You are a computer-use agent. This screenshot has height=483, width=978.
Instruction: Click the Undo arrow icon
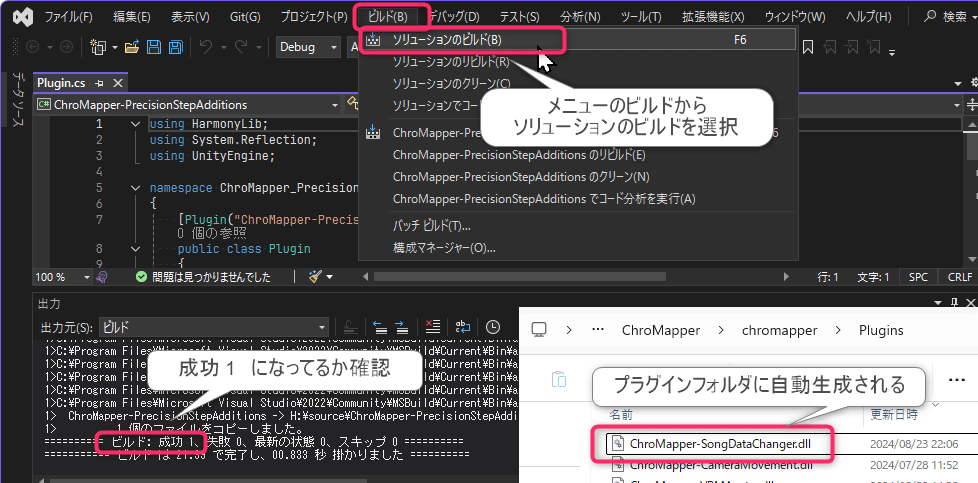[x=206, y=47]
